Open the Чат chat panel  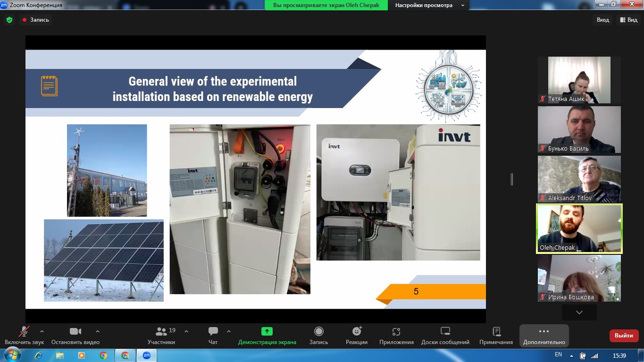[x=213, y=336]
